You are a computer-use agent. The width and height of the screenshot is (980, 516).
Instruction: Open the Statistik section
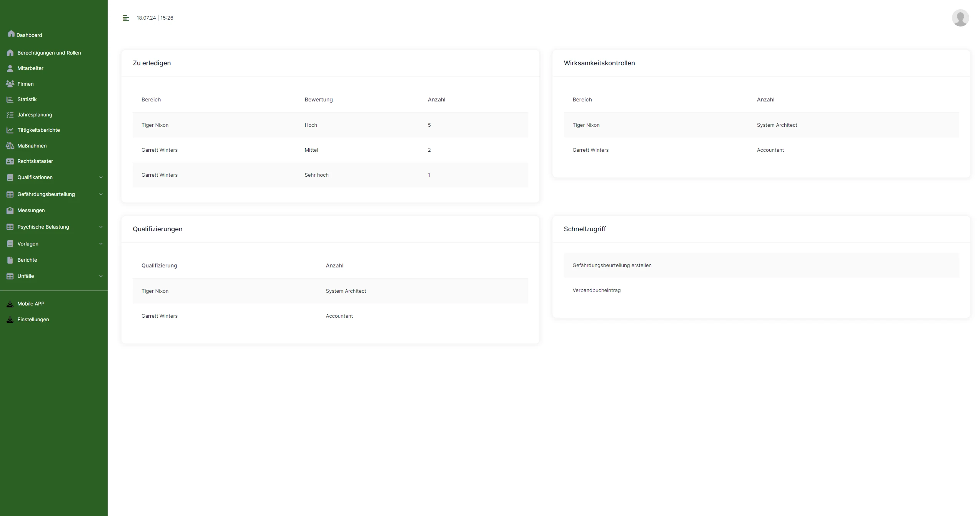pyautogui.click(x=27, y=100)
